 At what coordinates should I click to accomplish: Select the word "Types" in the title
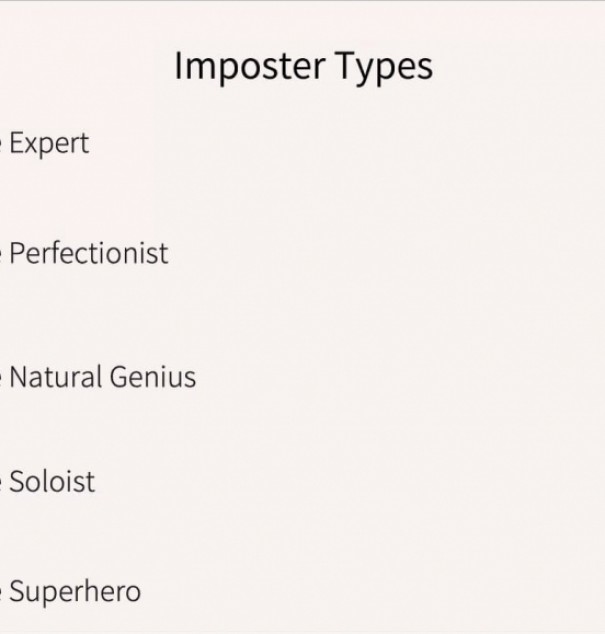pyautogui.click(x=384, y=68)
